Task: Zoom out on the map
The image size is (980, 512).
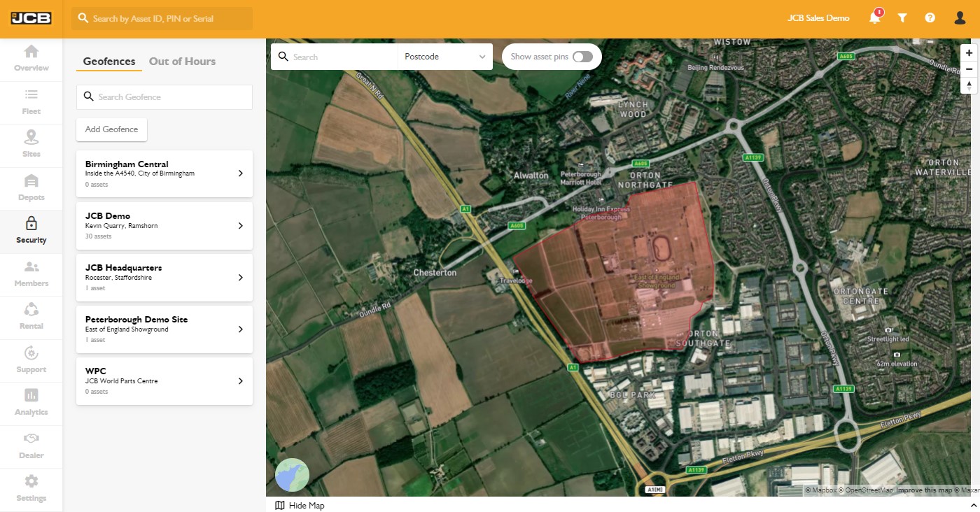Action: point(969,69)
